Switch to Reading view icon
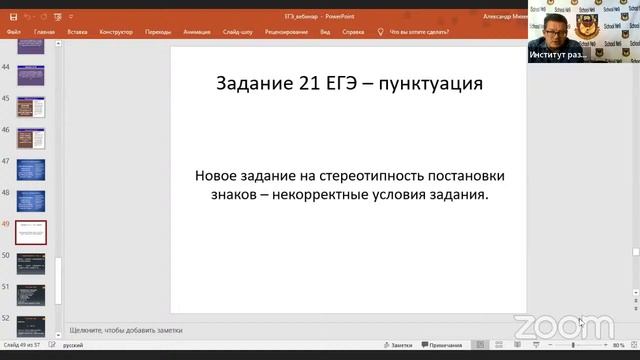 point(517,345)
